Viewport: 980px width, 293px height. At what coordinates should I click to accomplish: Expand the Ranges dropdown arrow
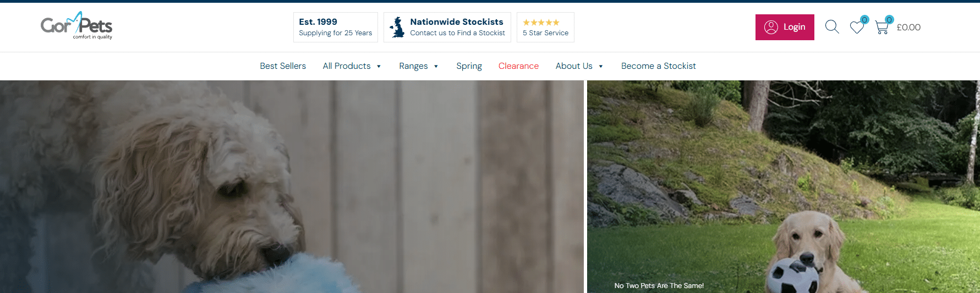[436, 67]
